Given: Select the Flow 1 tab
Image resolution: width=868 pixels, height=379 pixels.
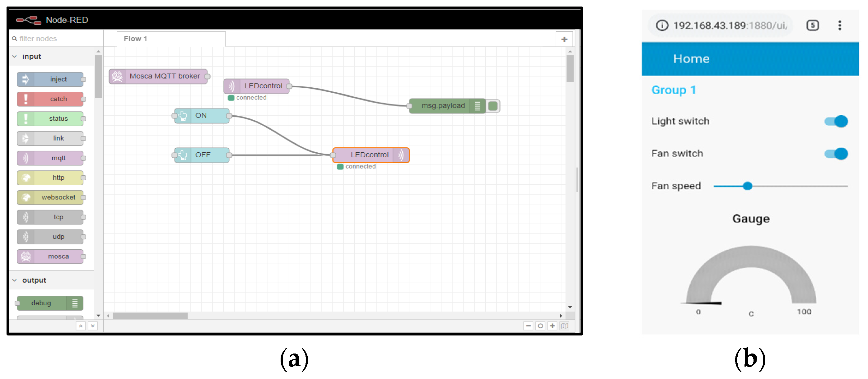Looking at the screenshot, I should point(136,39).
